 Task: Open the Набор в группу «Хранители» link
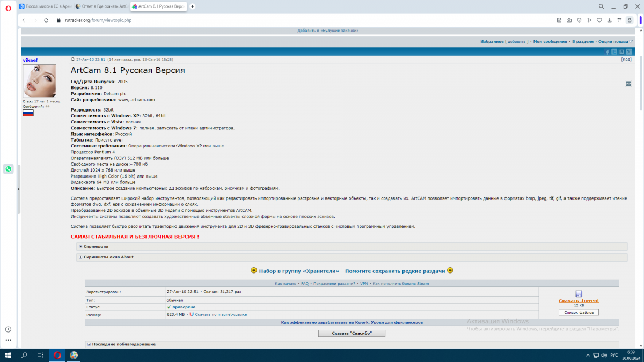[x=352, y=271]
